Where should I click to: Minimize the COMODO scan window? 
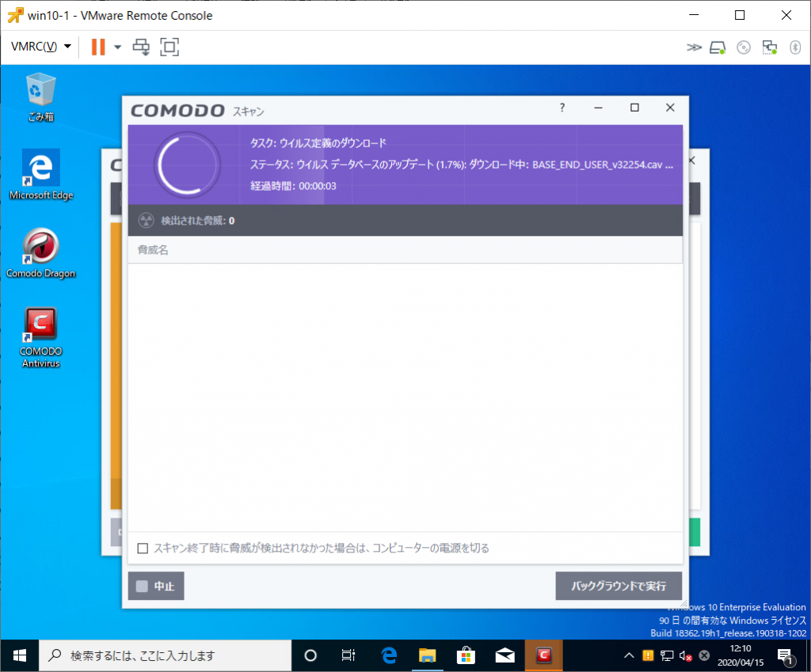click(x=599, y=108)
